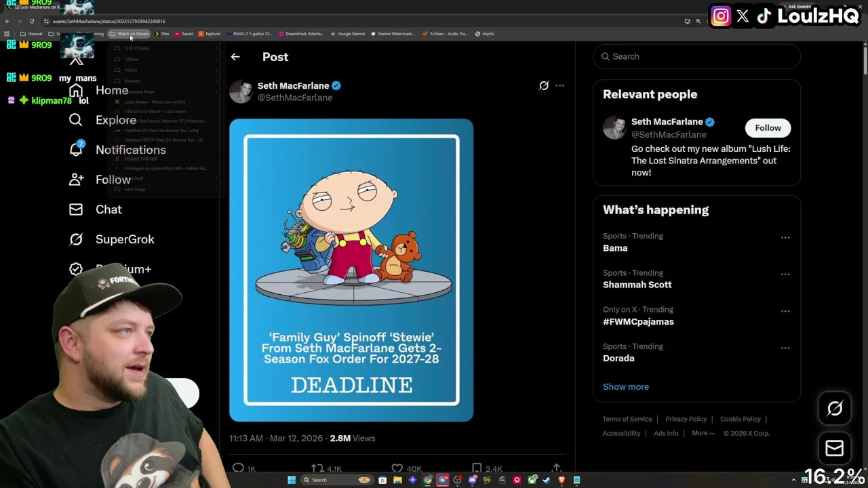Open the floating Grok button
The width and height of the screenshot is (868, 488).
tap(835, 409)
